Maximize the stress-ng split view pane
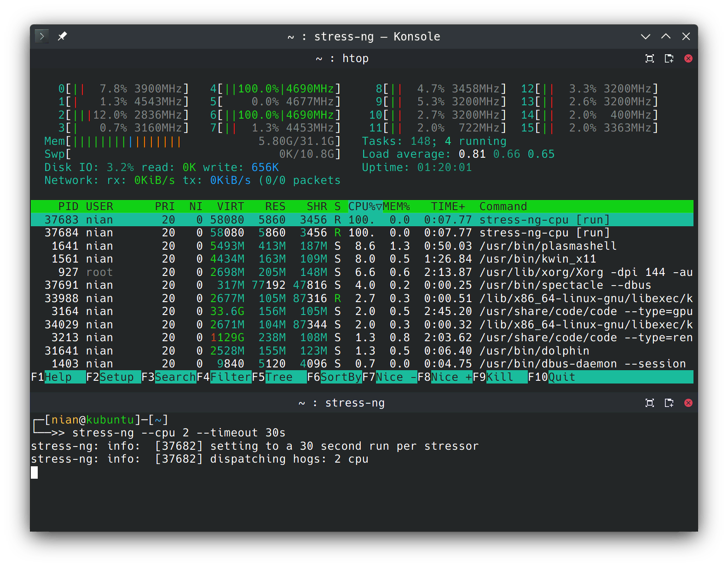This screenshot has width=728, height=567. [649, 403]
